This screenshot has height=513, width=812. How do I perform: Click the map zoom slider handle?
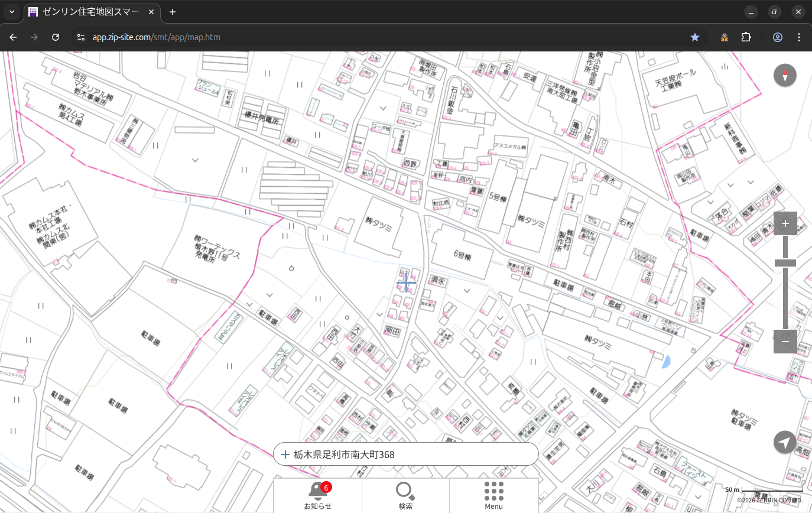pyautogui.click(x=785, y=263)
